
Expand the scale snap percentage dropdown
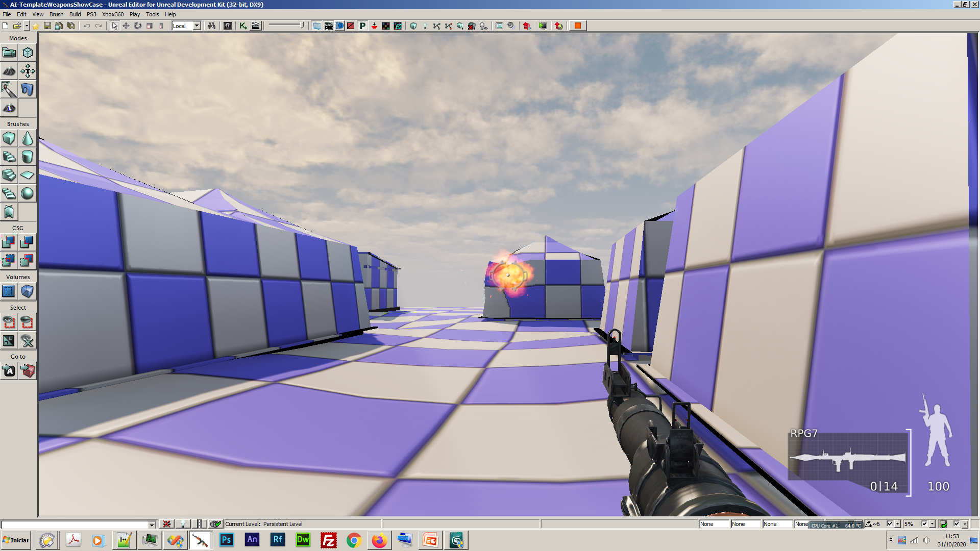(932, 524)
